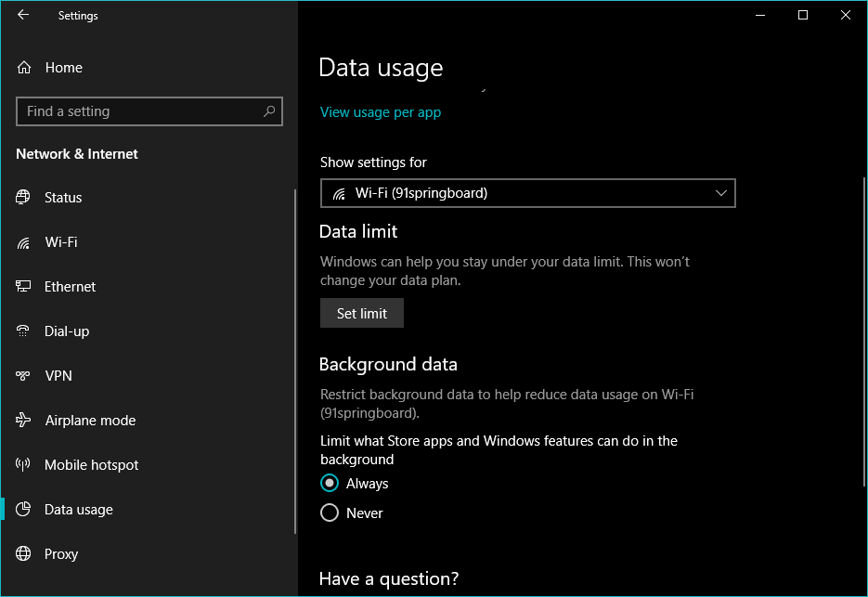Image resolution: width=868 pixels, height=597 pixels.
Task: Select the Status globe icon
Action: click(20, 197)
